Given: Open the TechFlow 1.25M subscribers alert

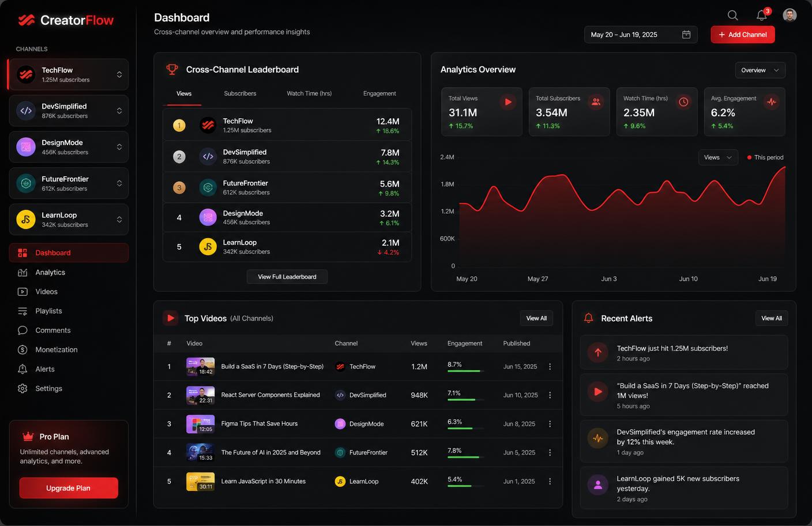Looking at the screenshot, I should 684,353.
